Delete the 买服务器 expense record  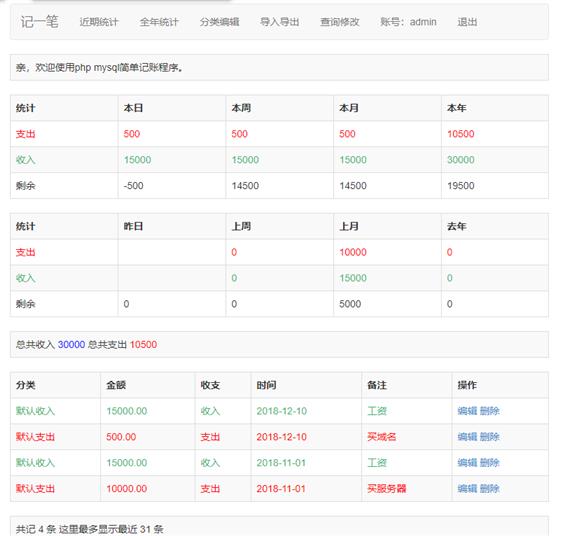coord(490,488)
